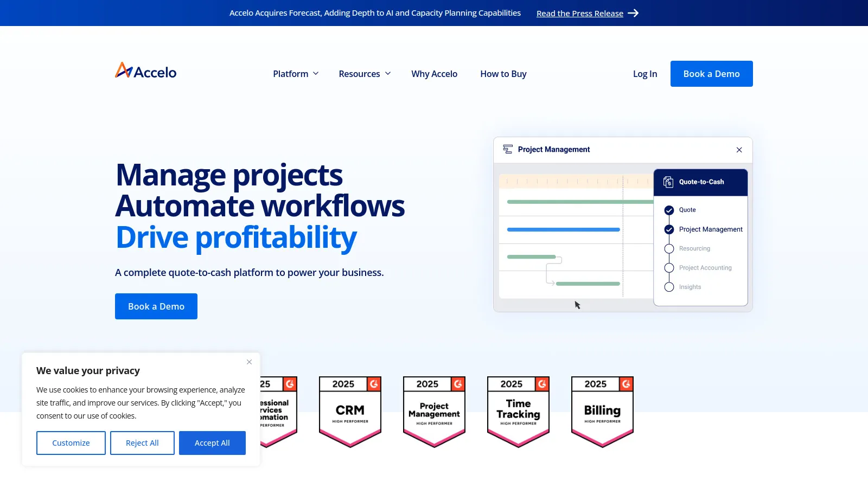Click the Log In link
Screen dimensions: 868x488
pyautogui.click(x=644, y=73)
